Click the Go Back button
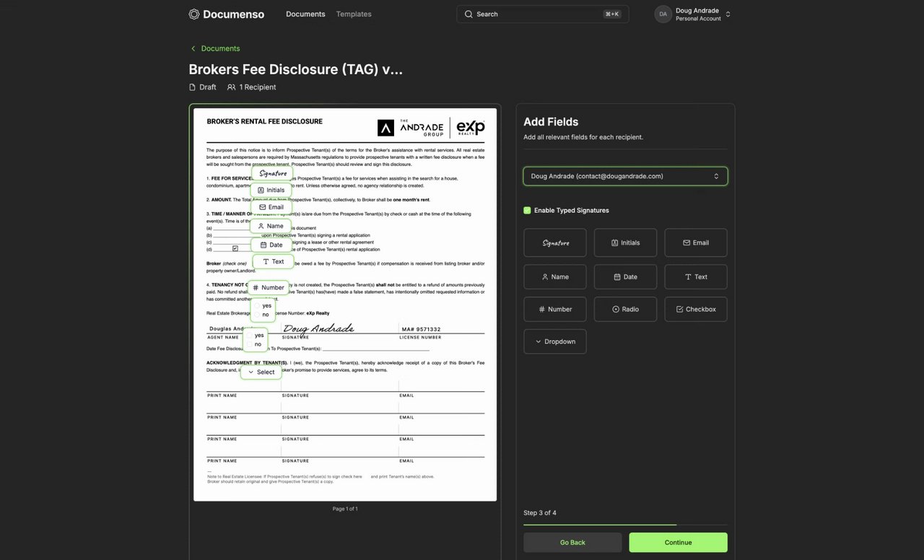 point(572,543)
